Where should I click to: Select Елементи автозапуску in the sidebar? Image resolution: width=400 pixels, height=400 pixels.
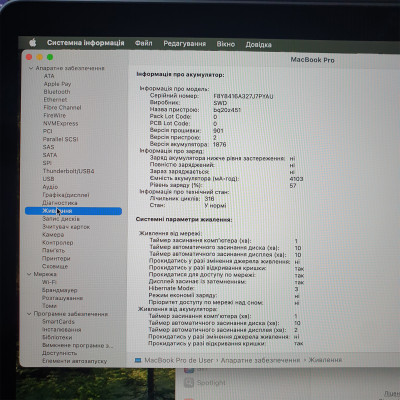coord(74,361)
